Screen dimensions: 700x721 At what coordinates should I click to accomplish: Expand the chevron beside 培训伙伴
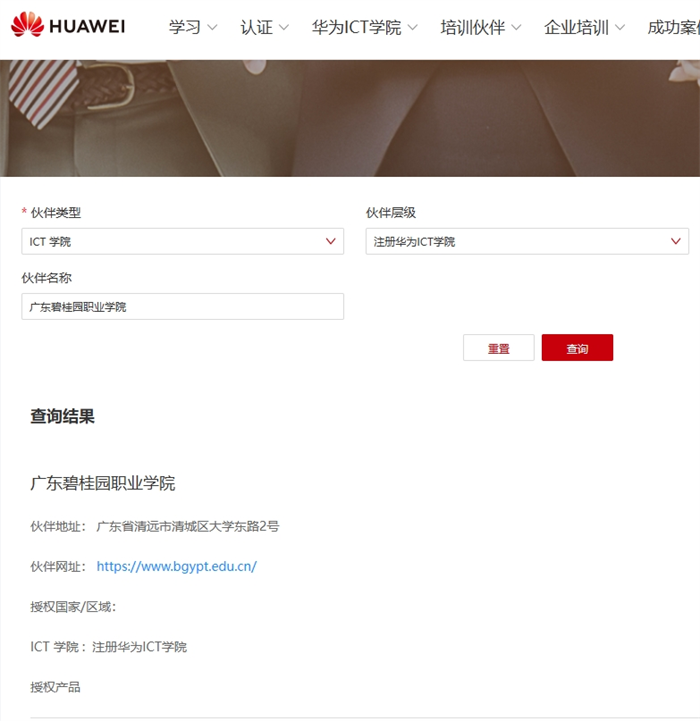point(516,28)
